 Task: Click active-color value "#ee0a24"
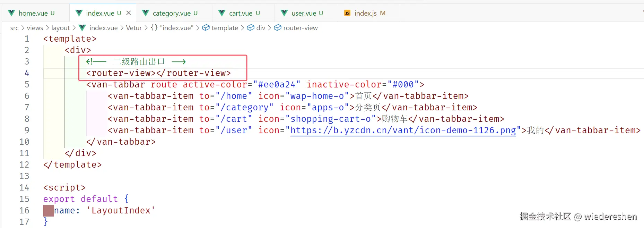277,85
